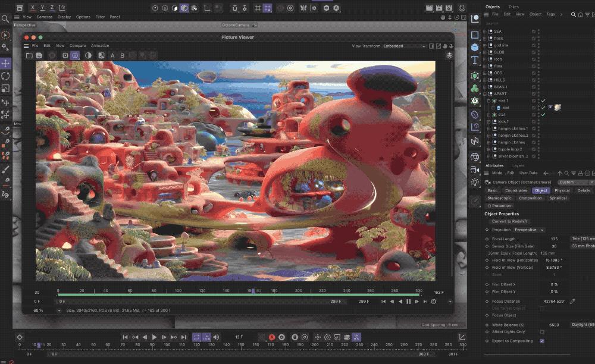
Task: Uncheck Export to Compositing checkbox
Action: [x=541, y=341]
